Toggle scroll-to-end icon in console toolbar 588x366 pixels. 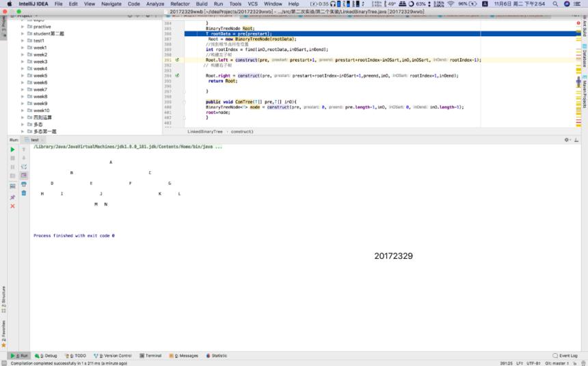[24, 175]
